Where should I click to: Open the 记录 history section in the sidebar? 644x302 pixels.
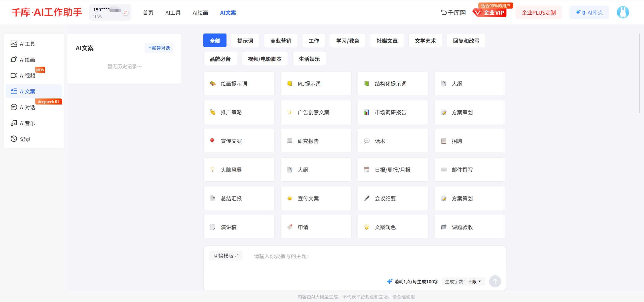(25, 139)
